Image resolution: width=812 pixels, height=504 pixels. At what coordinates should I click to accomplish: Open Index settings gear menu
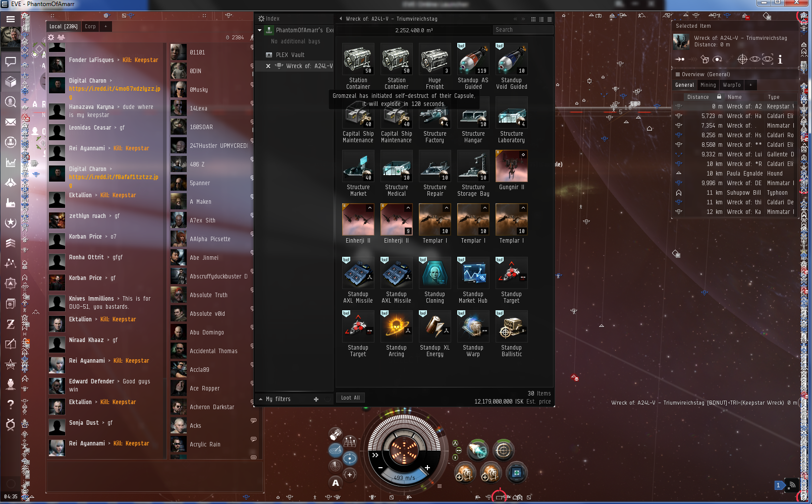click(x=261, y=19)
